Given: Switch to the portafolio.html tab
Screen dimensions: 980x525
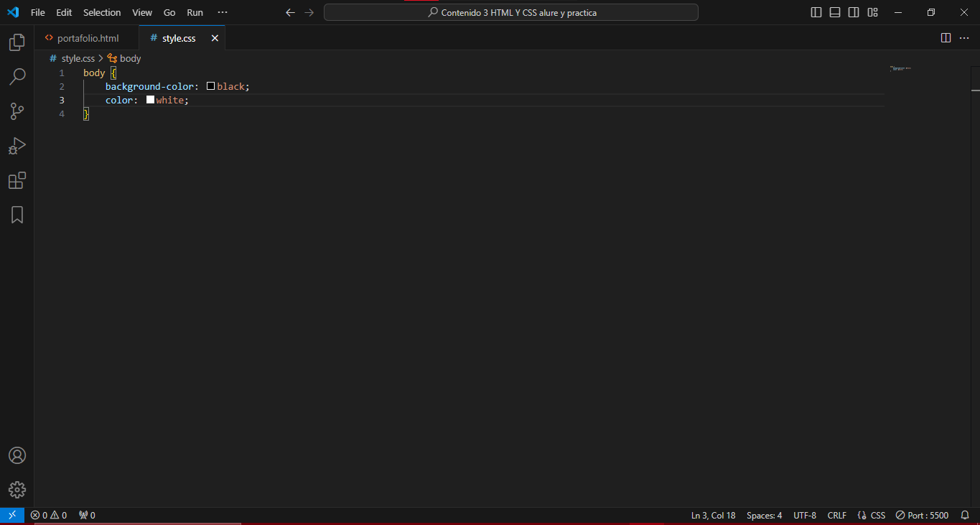Looking at the screenshot, I should tap(87, 38).
